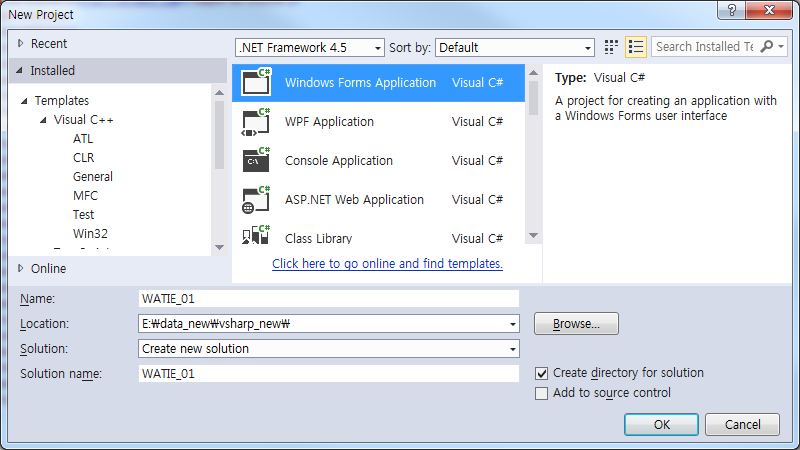
Task: Open the go online and find templates link
Action: point(387,264)
